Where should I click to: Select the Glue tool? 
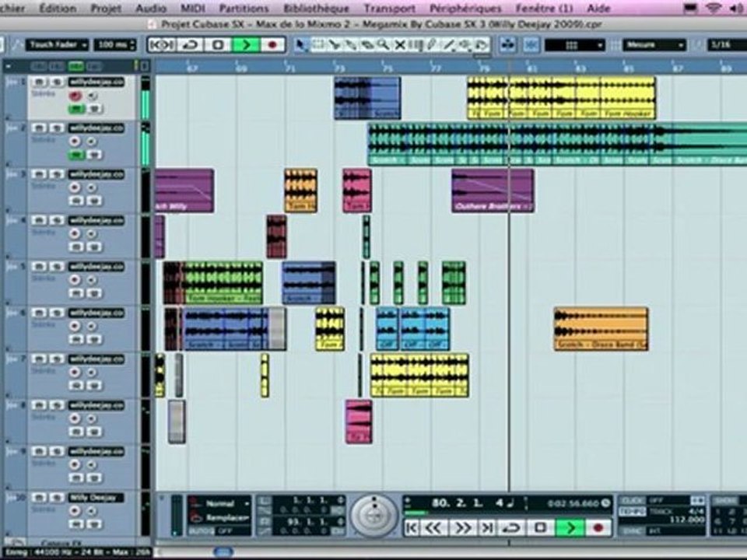[350, 45]
